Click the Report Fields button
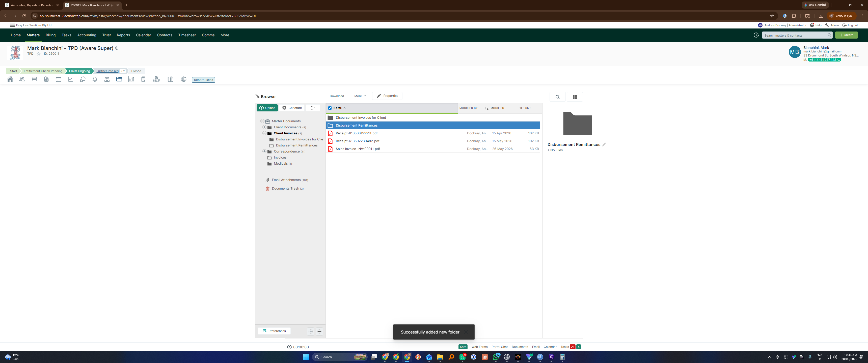Viewport: 868px width, 363px height. pos(203,80)
